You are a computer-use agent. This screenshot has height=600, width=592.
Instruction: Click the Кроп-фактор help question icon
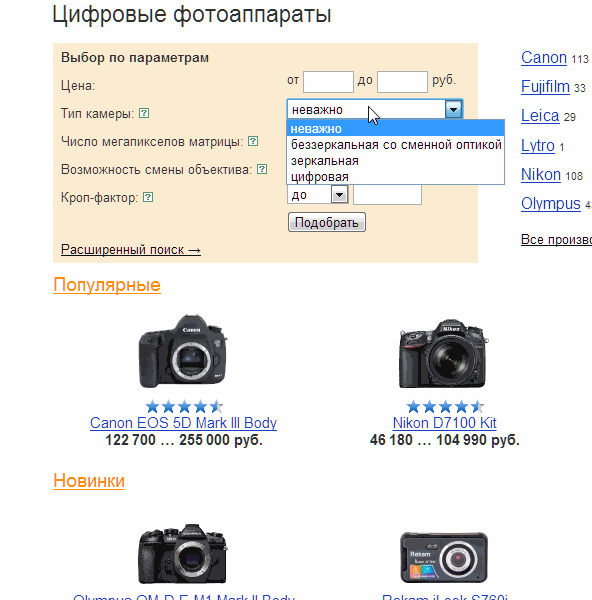pyautogui.click(x=148, y=197)
